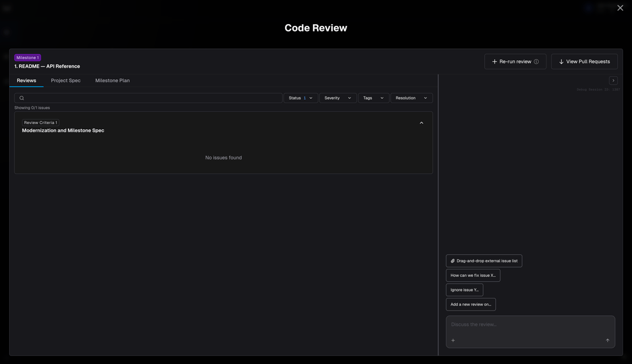Viewport: 632px width, 364px height.
Task: Open the Project Spec tab
Action: [65, 80]
